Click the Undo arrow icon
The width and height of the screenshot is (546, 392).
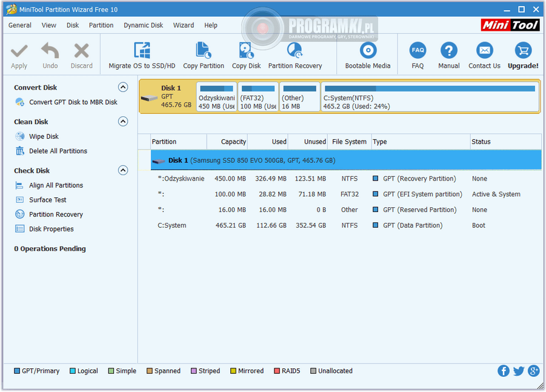pos(50,51)
